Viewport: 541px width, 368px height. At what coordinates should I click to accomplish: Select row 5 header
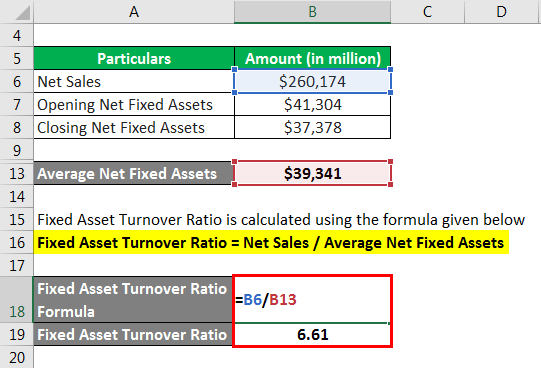tap(17, 58)
